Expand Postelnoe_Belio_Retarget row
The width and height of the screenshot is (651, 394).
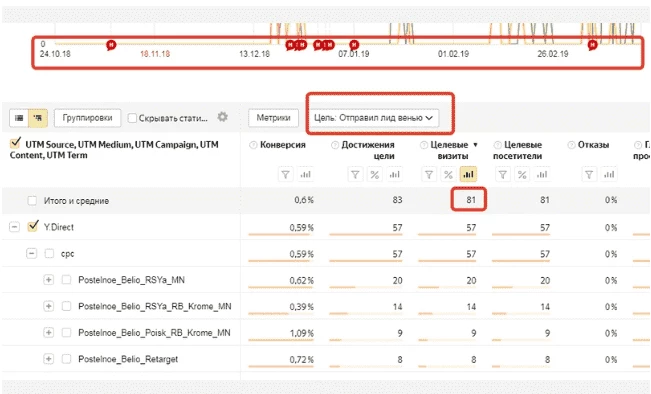(x=49, y=359)
